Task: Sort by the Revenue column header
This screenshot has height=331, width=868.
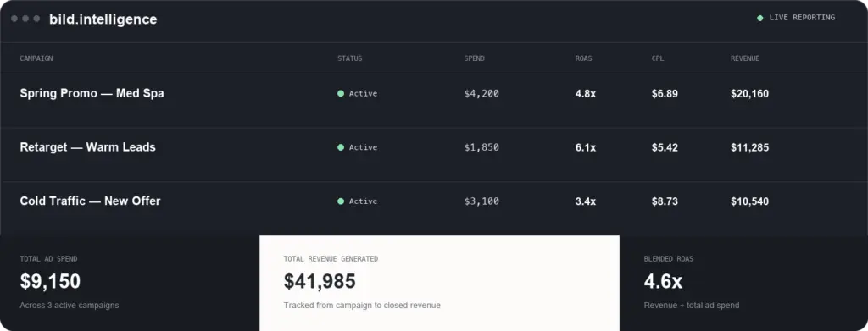Action: click(x=745, y=58)
